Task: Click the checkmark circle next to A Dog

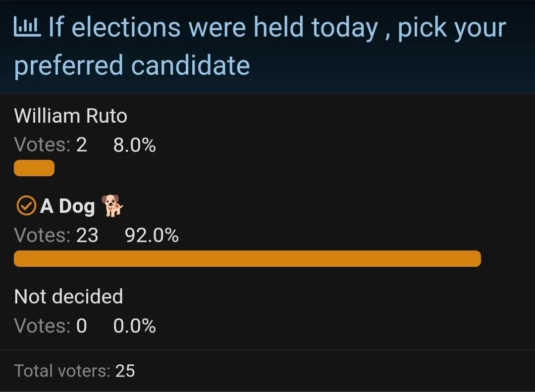Action: pyautogui.click(x=26, y=205)
